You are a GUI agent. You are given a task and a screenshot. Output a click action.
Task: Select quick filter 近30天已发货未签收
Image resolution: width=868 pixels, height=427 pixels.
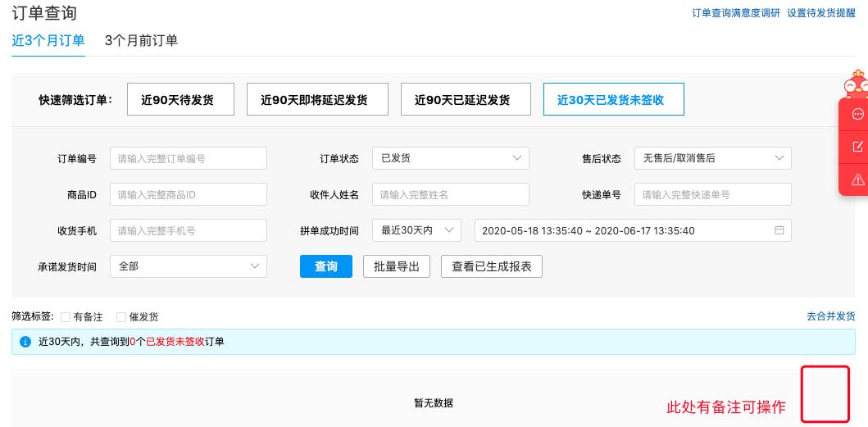click(x=614, y=100)
